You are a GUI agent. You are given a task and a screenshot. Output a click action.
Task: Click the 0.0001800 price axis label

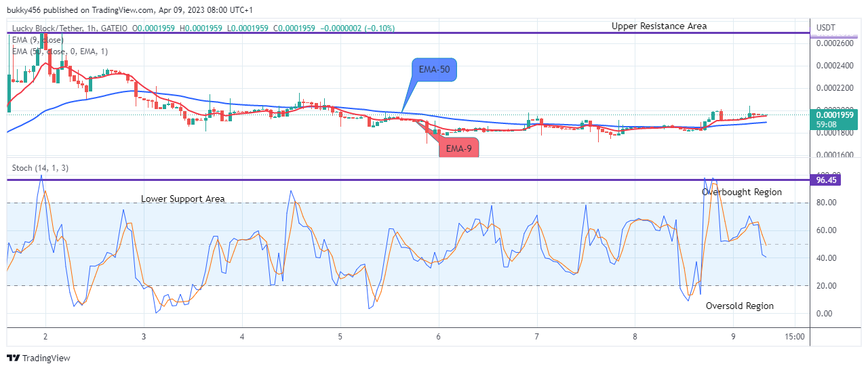(x=835, y=133)
